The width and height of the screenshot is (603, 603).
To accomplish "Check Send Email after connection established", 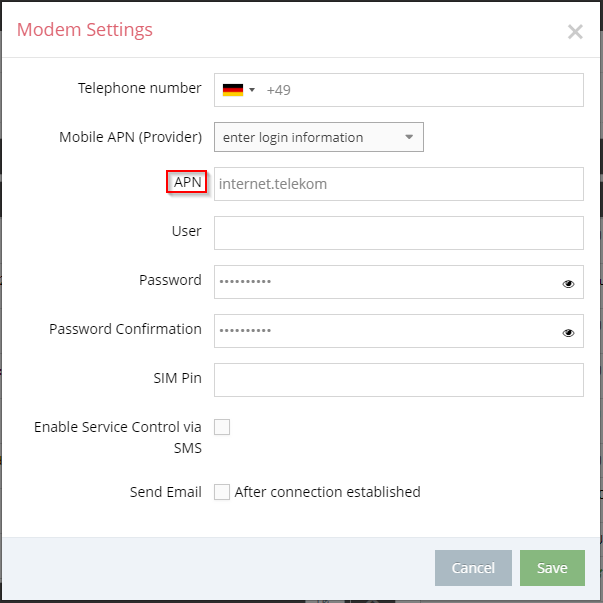I will (x=222, y=492).
